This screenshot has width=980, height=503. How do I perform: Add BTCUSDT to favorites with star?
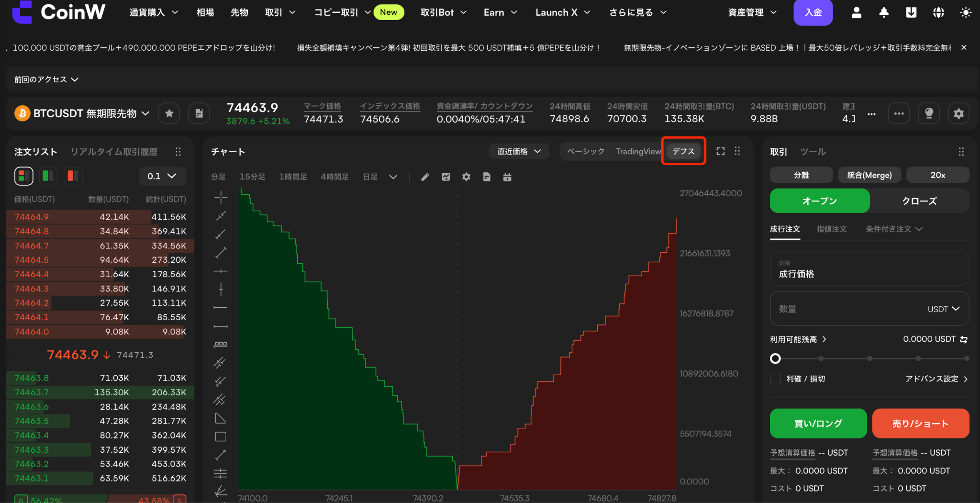pyautogui.click(x=169, y=113)
